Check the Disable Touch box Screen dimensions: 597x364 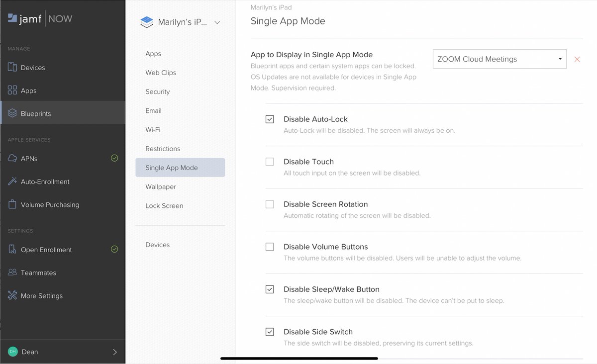pyautogui.click(x=270, y=162)
